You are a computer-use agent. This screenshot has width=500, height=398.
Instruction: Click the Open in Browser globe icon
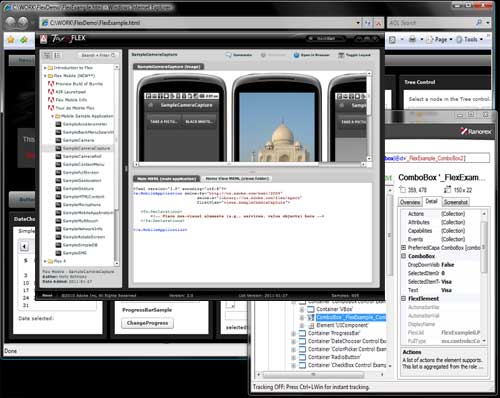pos(296,55)
